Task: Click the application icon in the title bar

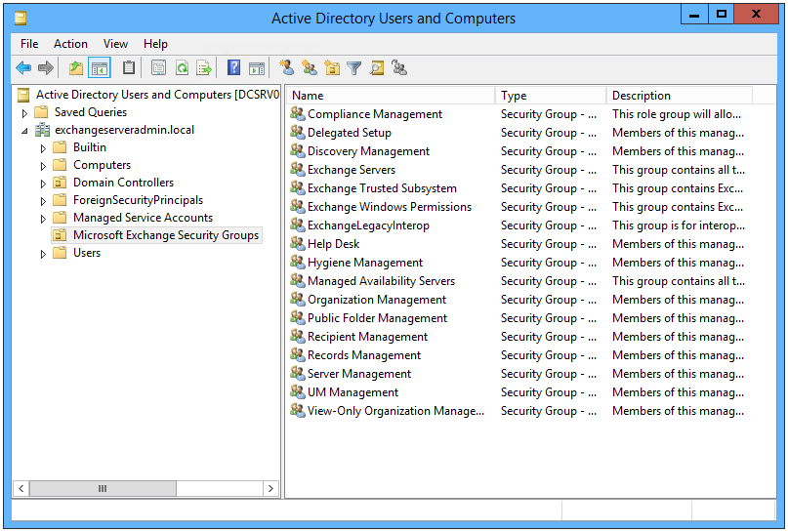Action: [x=21, y=19]
